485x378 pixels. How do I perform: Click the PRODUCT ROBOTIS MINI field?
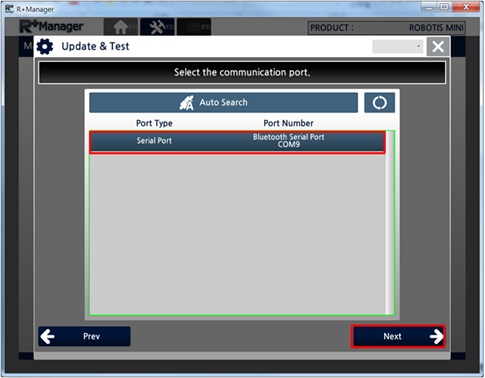point(387,28)
